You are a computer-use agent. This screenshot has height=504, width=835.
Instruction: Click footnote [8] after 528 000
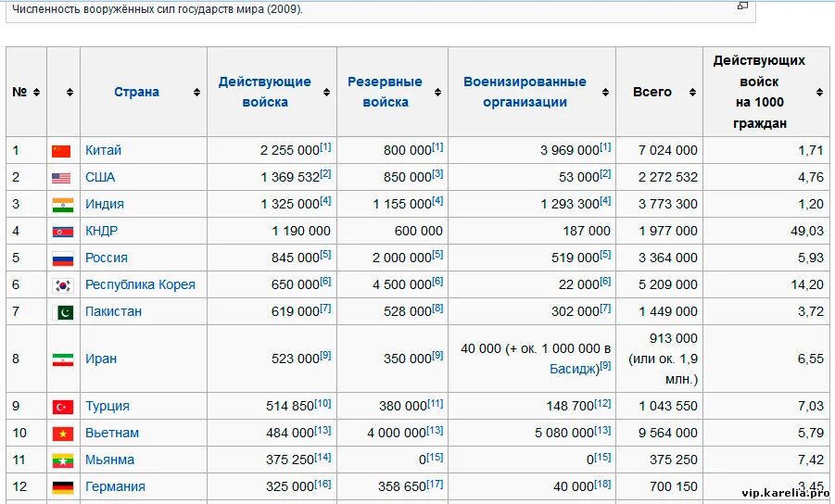[x=437, y=308]
